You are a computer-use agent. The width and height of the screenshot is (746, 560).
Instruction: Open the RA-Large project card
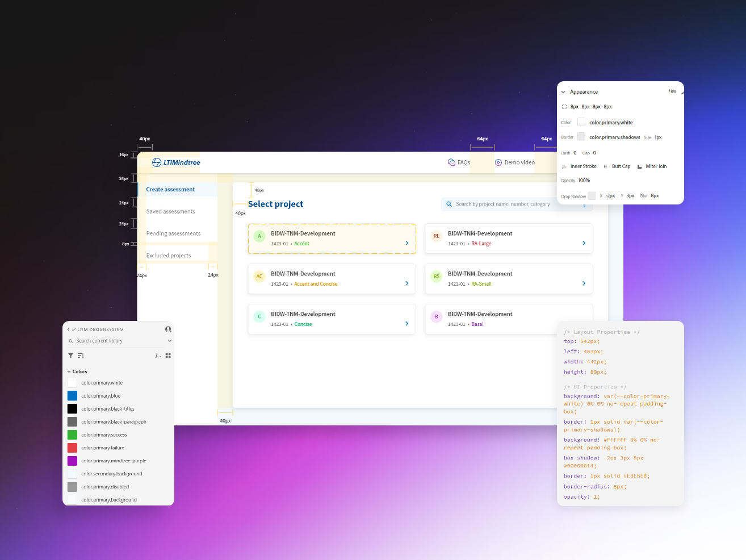[509, 239]
